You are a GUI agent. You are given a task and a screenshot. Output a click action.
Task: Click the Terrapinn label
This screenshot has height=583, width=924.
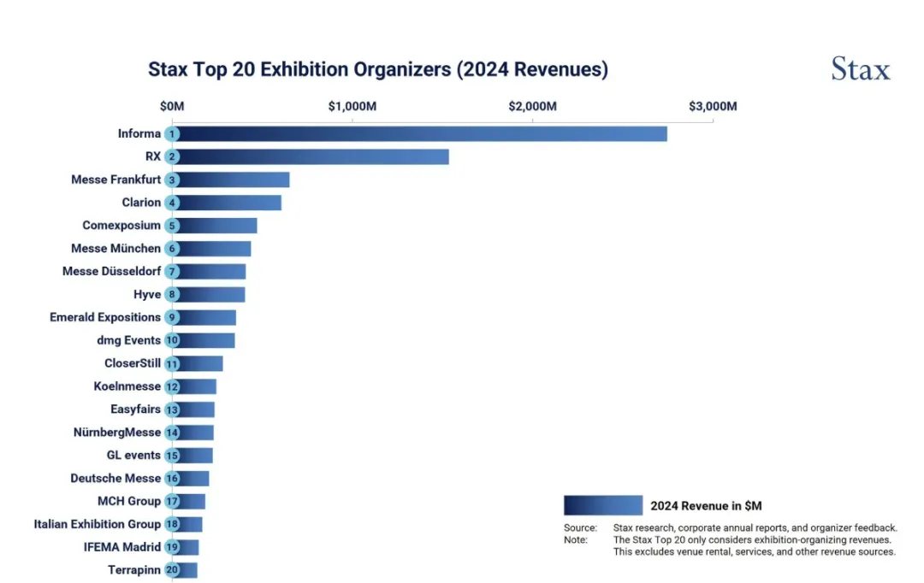134,570
